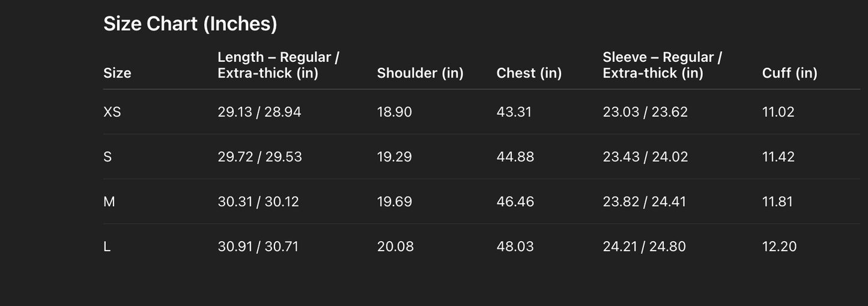The image size is (868, 306).
Task: Select the S size row label
Action: coord(108,157)
